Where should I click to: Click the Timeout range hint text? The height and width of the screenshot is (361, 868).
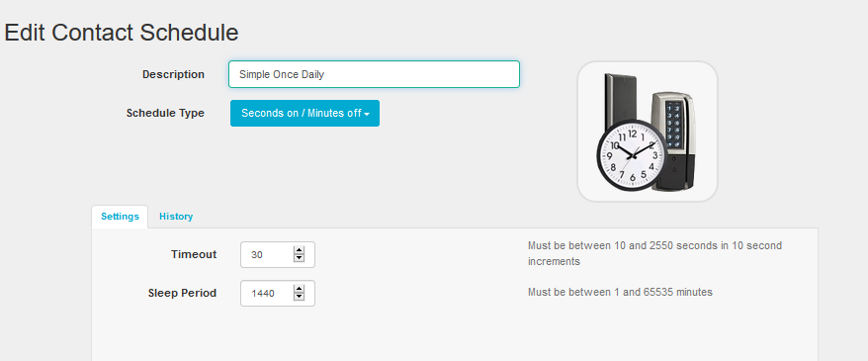click(x=654, y=253)
